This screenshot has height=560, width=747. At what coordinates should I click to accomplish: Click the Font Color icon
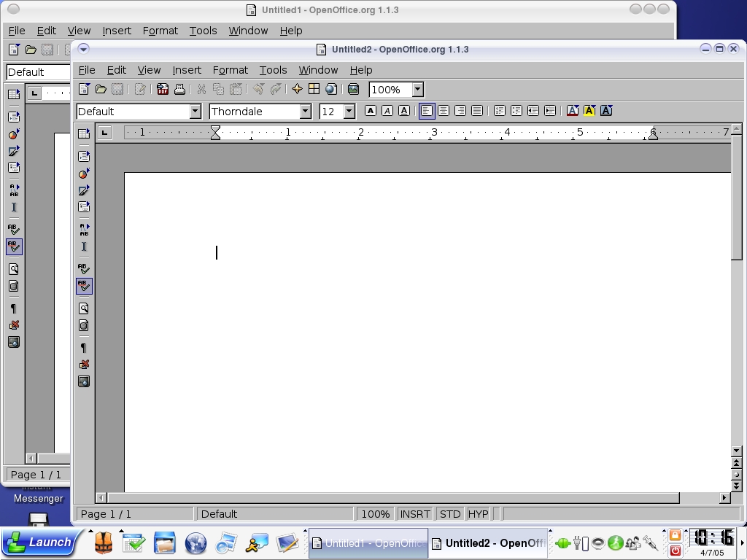(573, 111)
